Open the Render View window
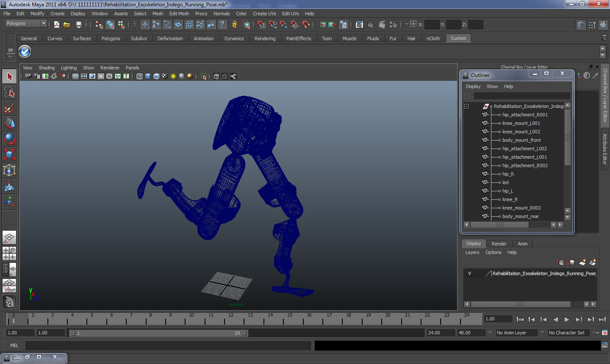 [359, 25]
